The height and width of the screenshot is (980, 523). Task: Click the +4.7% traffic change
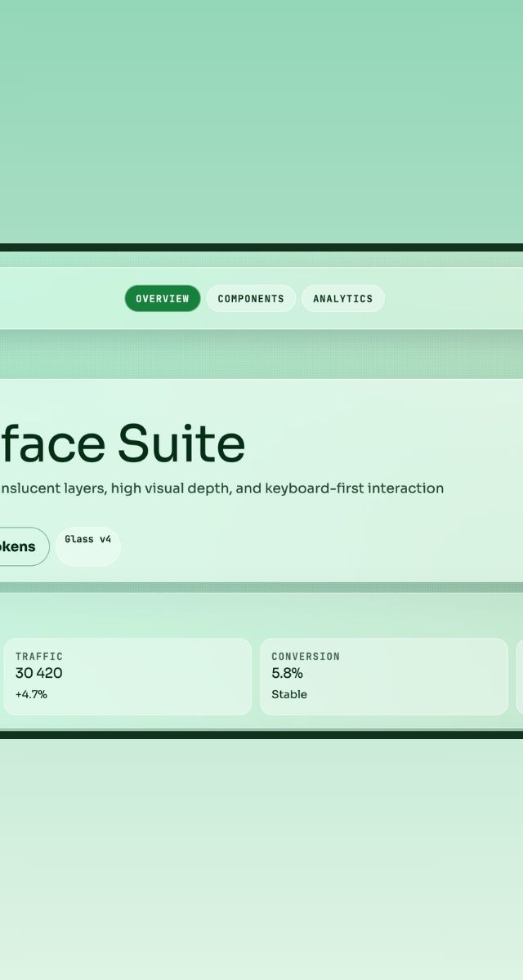coord(31,695)
